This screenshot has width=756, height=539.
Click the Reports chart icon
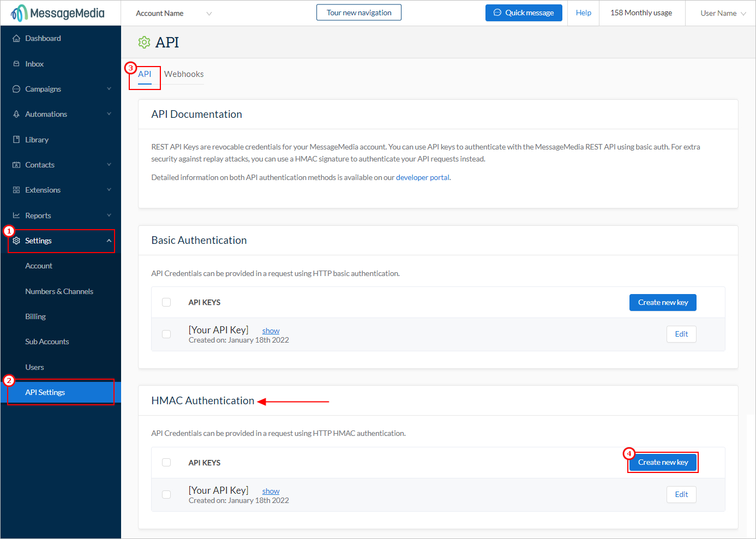pyautogui.click(x=16, y=215)
